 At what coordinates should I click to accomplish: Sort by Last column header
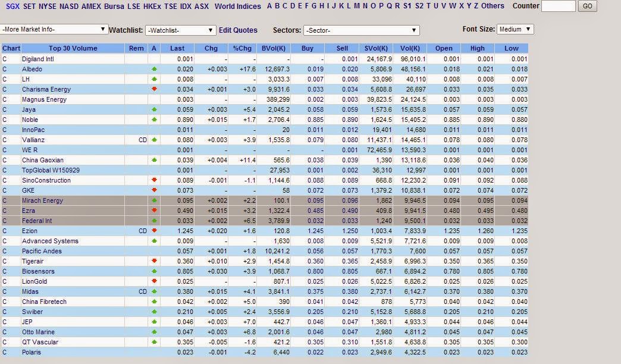click(177, 48)
